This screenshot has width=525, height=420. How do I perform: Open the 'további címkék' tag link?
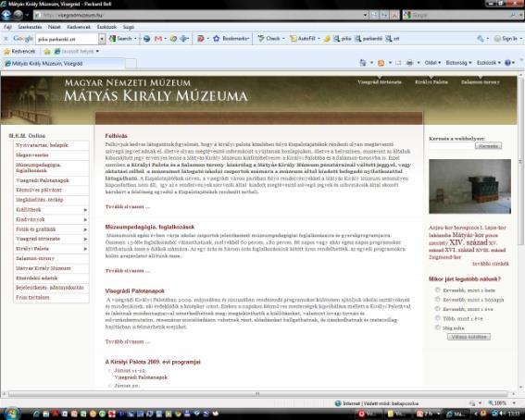coord(491,264)
